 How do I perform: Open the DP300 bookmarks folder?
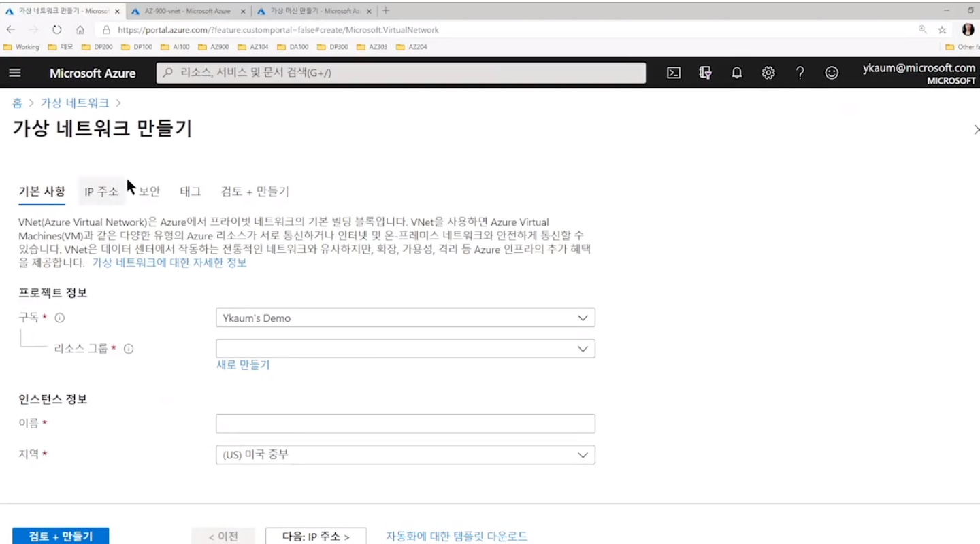tap(332, 47)
